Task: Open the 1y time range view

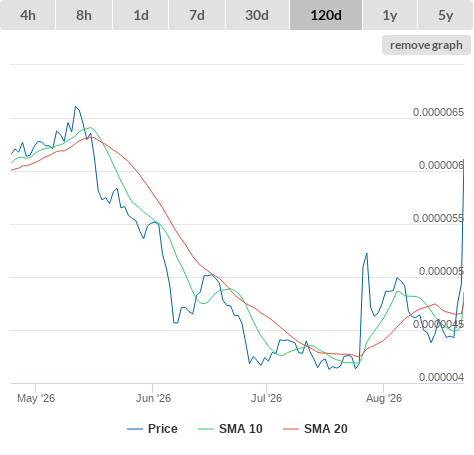Action: pos(390,15)
